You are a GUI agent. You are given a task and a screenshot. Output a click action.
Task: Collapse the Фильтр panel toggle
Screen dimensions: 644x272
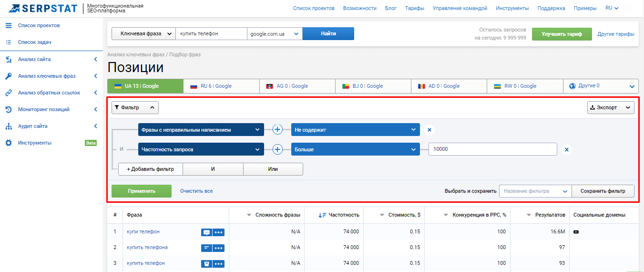(135, 108)
